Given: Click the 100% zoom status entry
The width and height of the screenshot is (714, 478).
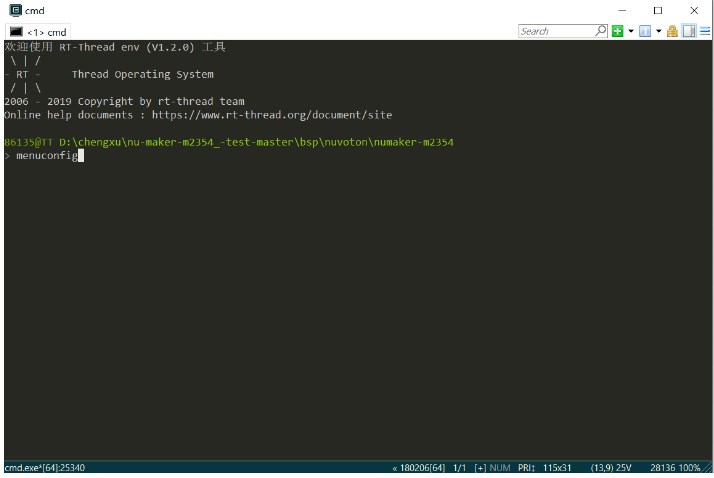Looking at the screenshot, I should click(x=689, y=468).
